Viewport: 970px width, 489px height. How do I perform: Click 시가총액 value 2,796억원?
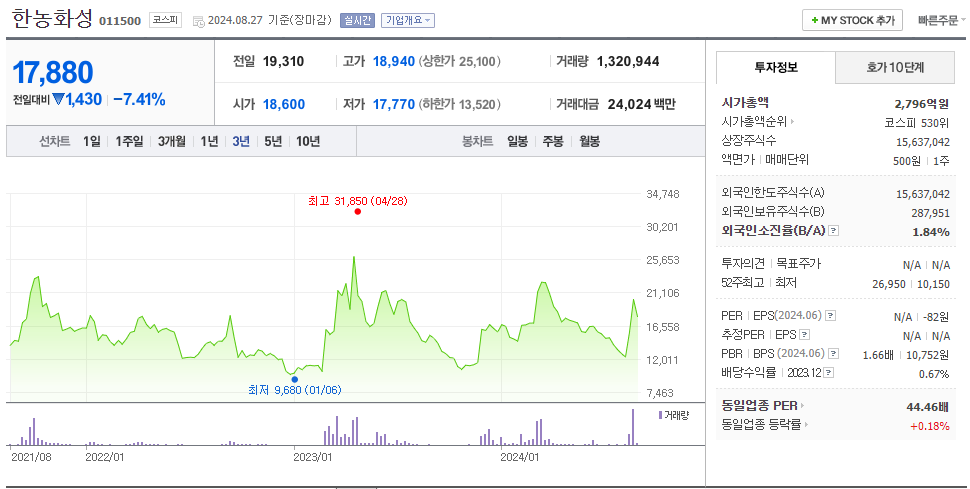[922, 103]
